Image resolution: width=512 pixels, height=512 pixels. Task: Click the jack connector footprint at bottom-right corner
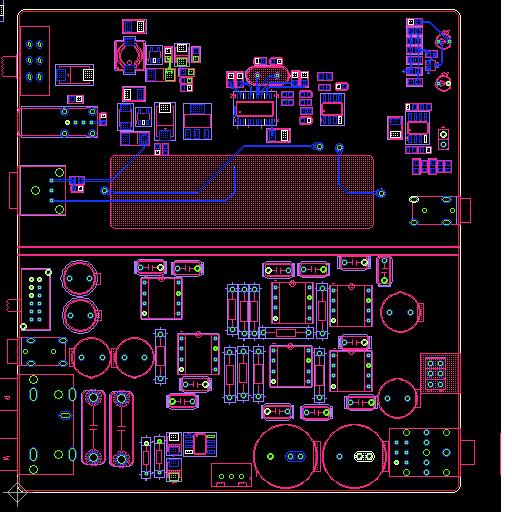pyautogui.click(x=425, y=452)
